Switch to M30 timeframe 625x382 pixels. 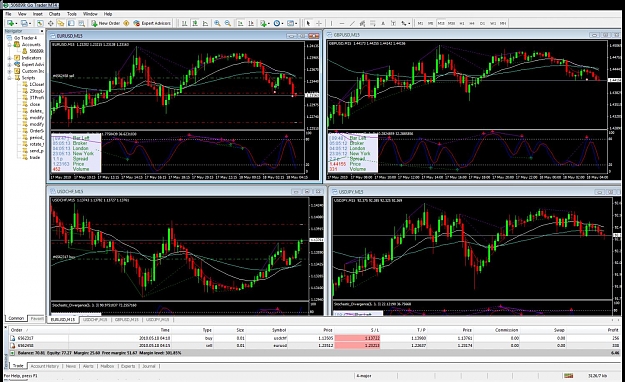pos(451,24)
